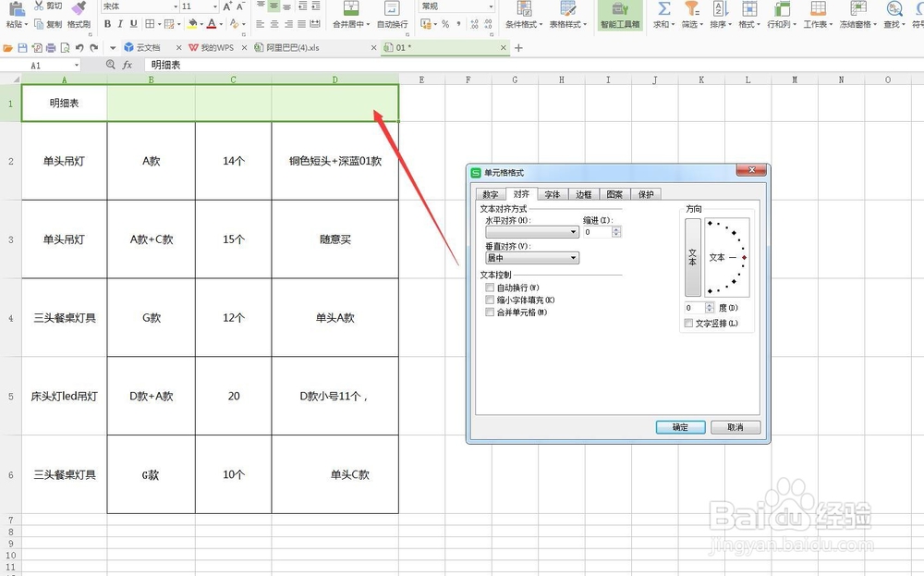Viewport: 924px width, 576px height.
Task: Open the horizontal alignment (水平对齐) dropdown
Action: (x=573, y=231)
